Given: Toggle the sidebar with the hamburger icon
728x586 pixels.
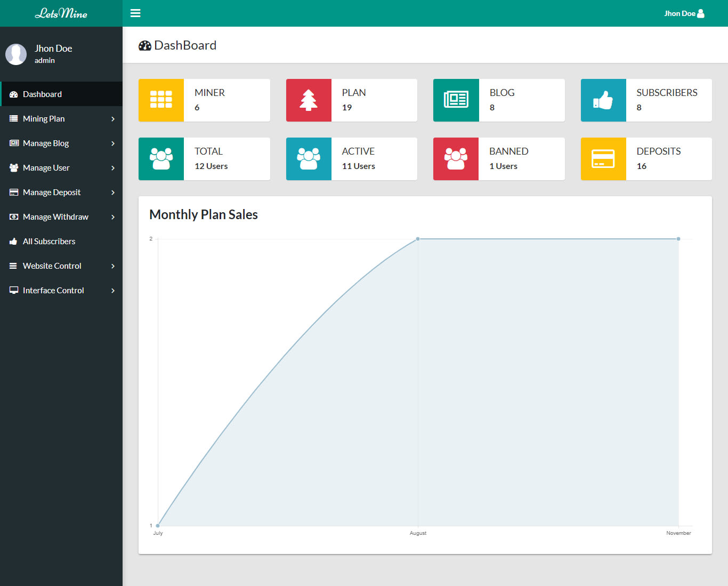Looking at the screenshot, I should (x=135, y=13).
